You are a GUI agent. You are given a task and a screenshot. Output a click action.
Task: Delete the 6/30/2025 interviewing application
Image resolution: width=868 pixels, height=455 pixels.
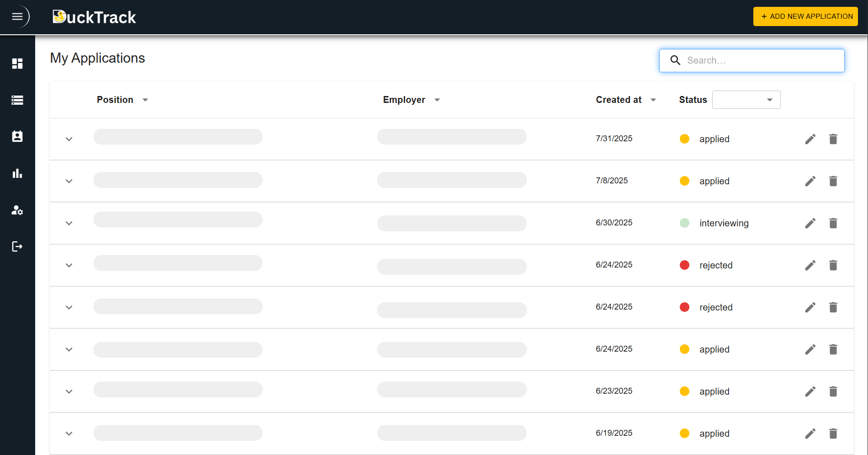coord(833,223)
